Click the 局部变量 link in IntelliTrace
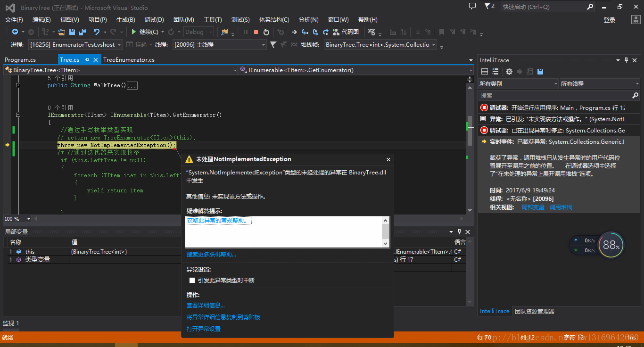The image size is (644, 347). [533, 207]
